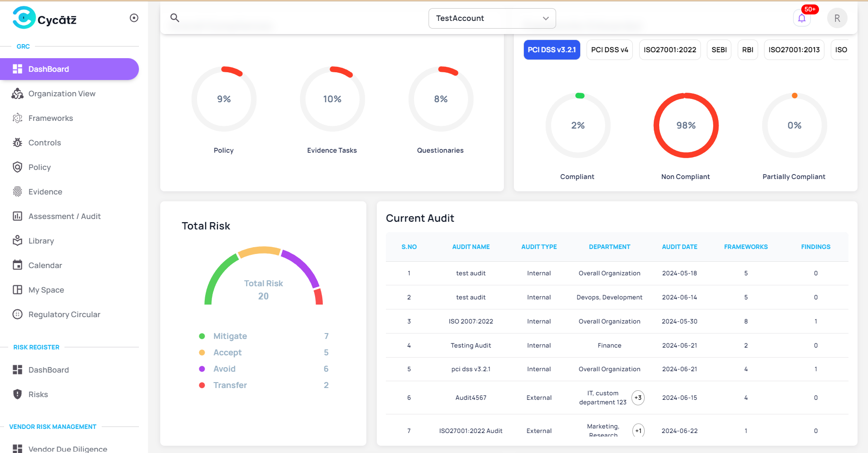
Task: Click the Cycatz logo icon
Action: [x=24, y=18]
